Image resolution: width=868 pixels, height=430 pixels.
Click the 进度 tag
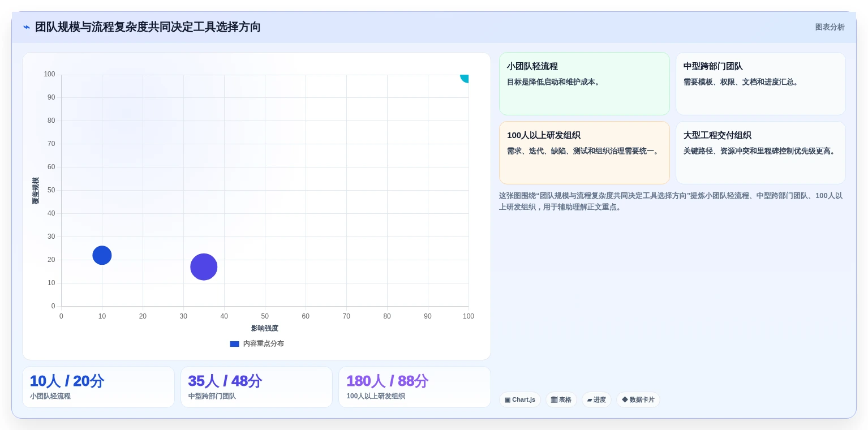point(596,399)
